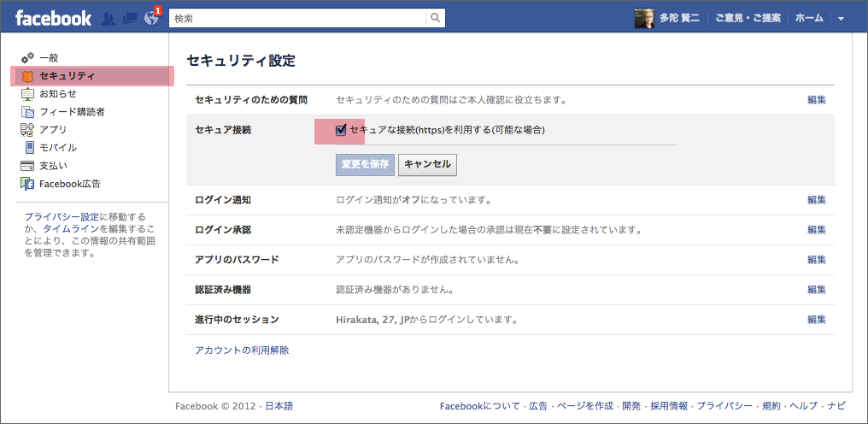Open 一般 settings section
Viewport: 868px width, 424px height.
pos(49,57)
